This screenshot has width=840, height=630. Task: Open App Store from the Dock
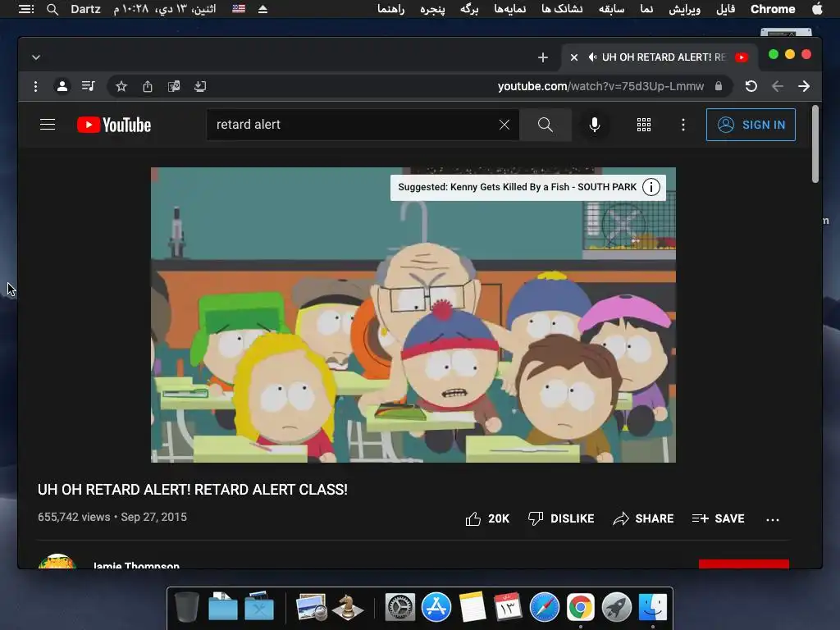pos(436,608)
